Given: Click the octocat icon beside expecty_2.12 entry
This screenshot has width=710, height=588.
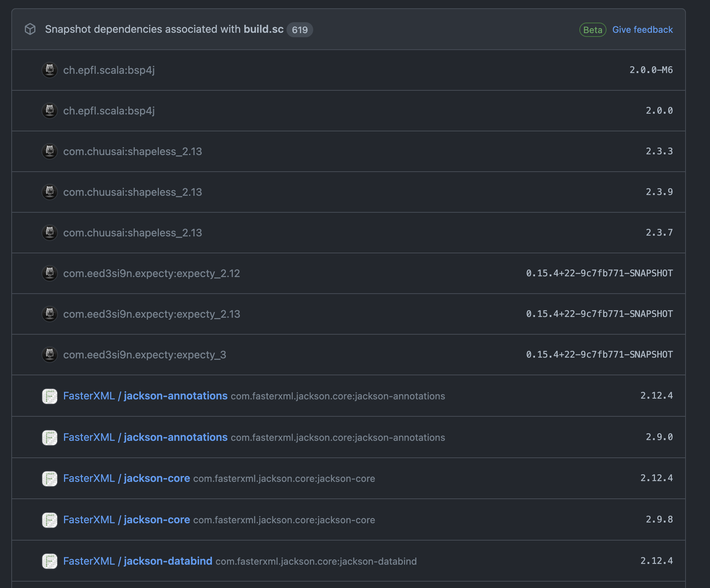Looking at the screenshot, I should click(x=49, y=273).
